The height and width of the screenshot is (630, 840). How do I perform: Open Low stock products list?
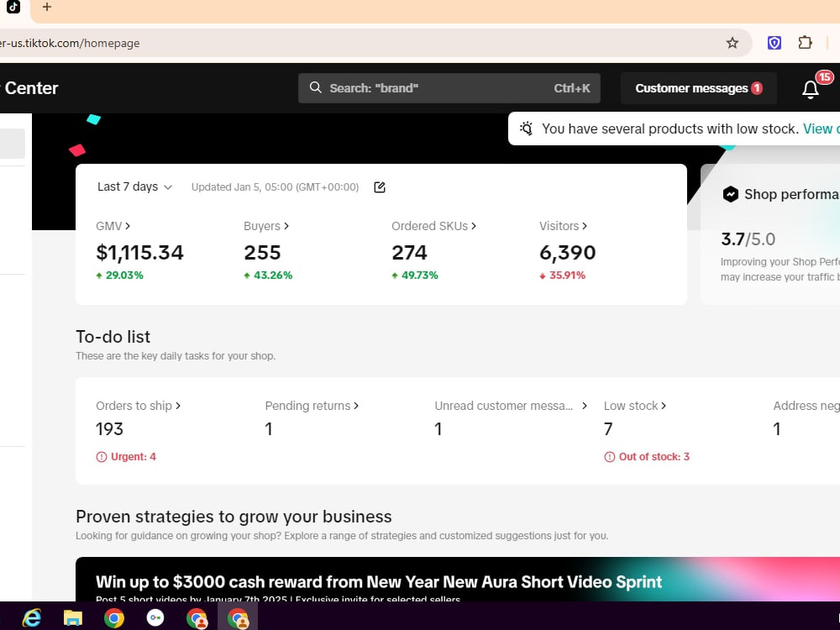point(635,406)
